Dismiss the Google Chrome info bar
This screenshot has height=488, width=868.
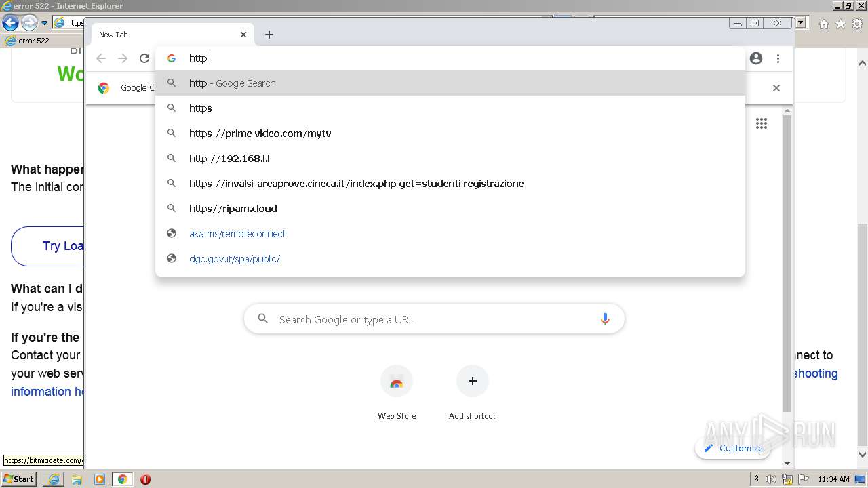point(776,88)
